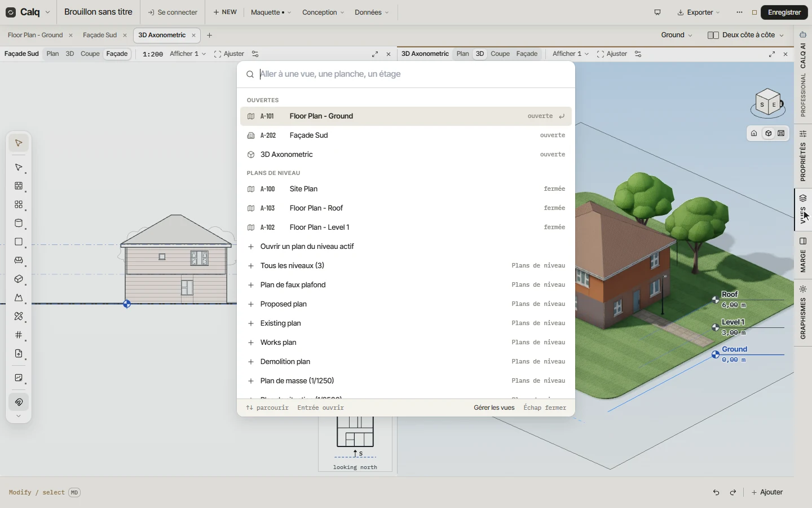Click the view cube navigator
This screenshot has width=812, height=508.
click(767, 103)
